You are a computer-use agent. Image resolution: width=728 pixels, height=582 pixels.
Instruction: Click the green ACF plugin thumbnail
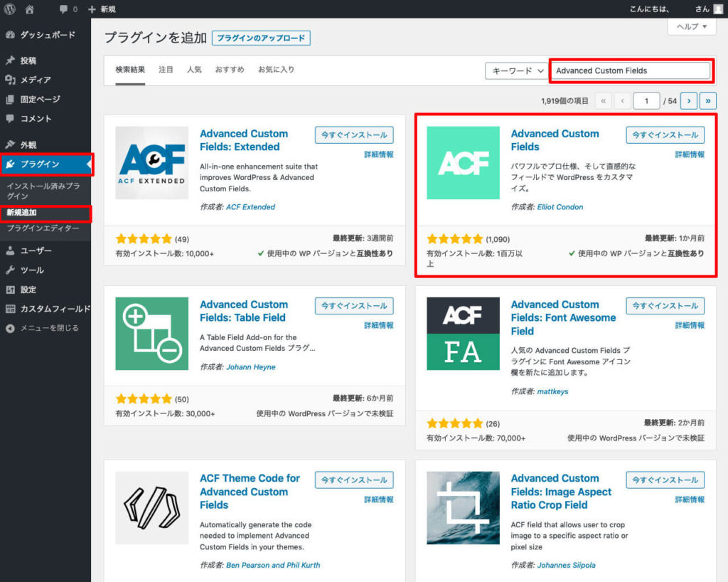(464, 163)
